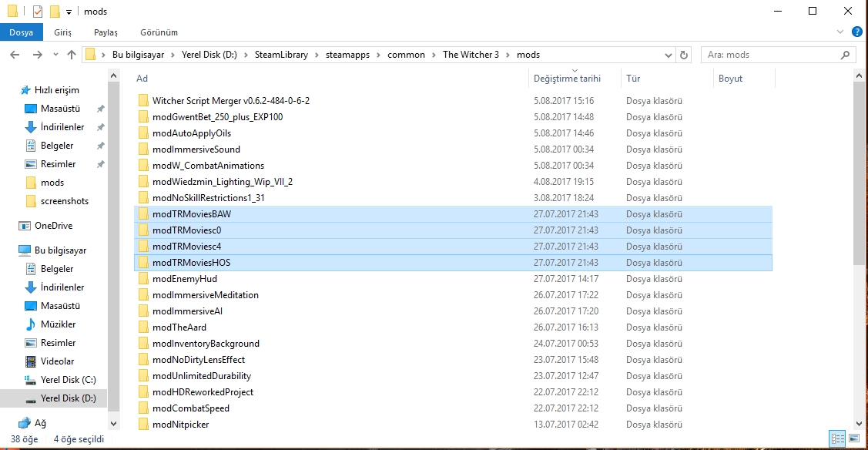Open the Giriş ribbon tab
This screenshot has height=450, width=868.
(x=62, y=32)
